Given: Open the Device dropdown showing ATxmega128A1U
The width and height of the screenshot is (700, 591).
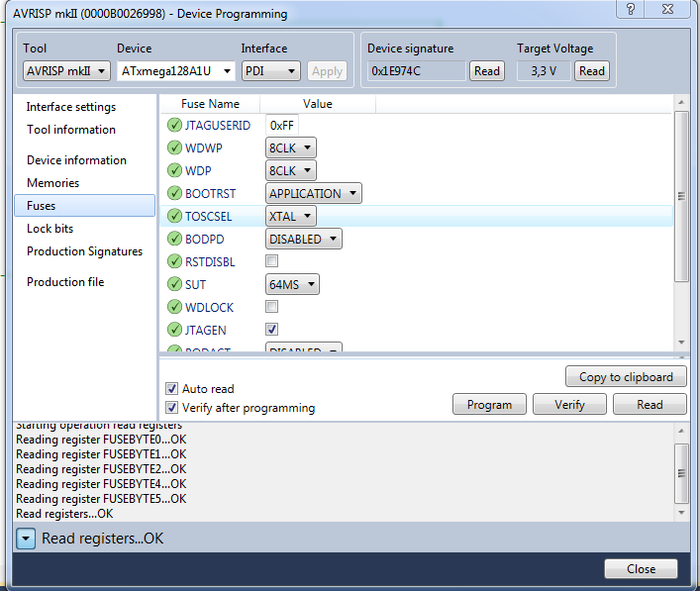Looking at the screenshot, I should [176, 71].
